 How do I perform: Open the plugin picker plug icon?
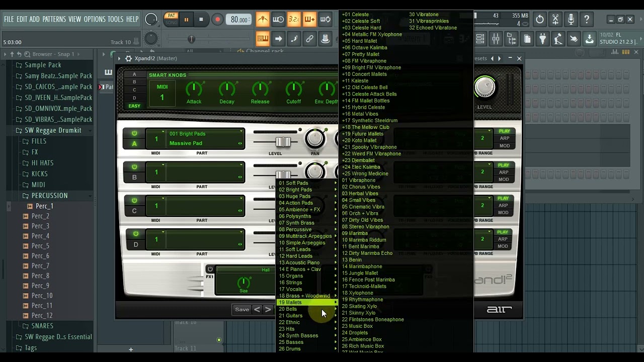(542, 39)
